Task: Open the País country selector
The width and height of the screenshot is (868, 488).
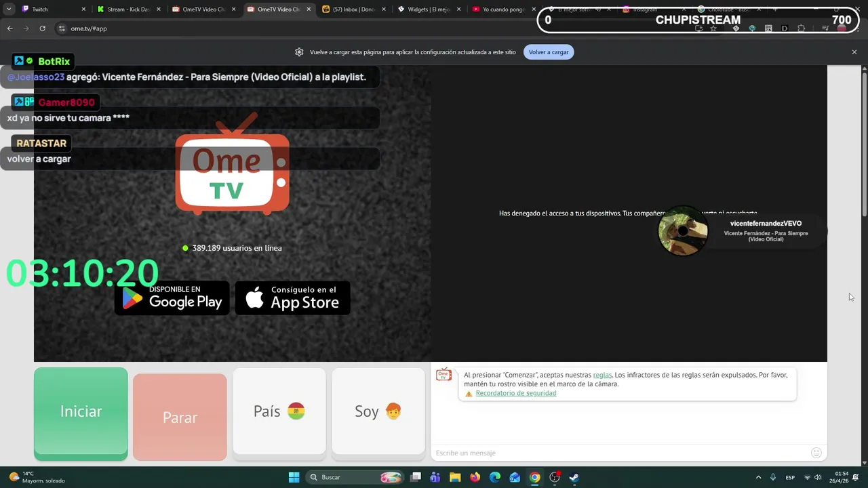Action: click(x=279, y=411)
